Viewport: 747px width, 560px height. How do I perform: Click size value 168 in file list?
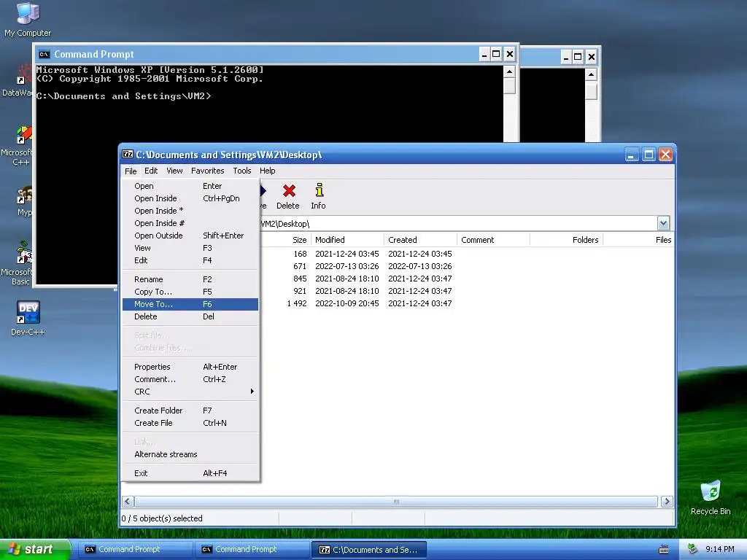point(300,254)
